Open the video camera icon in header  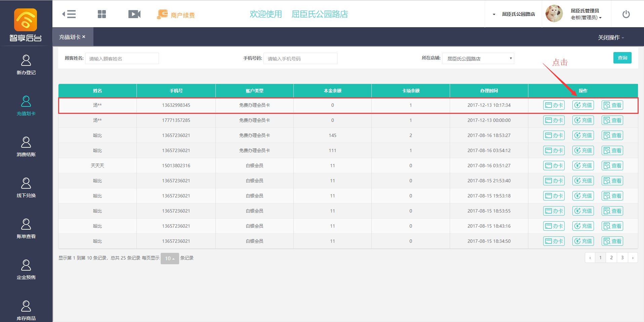pos(134,14)
